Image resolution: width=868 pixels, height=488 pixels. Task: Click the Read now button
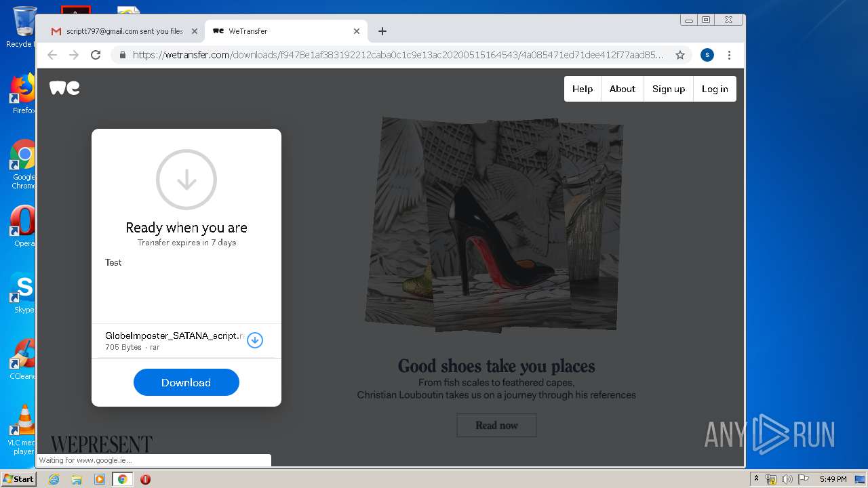[496, 426]
